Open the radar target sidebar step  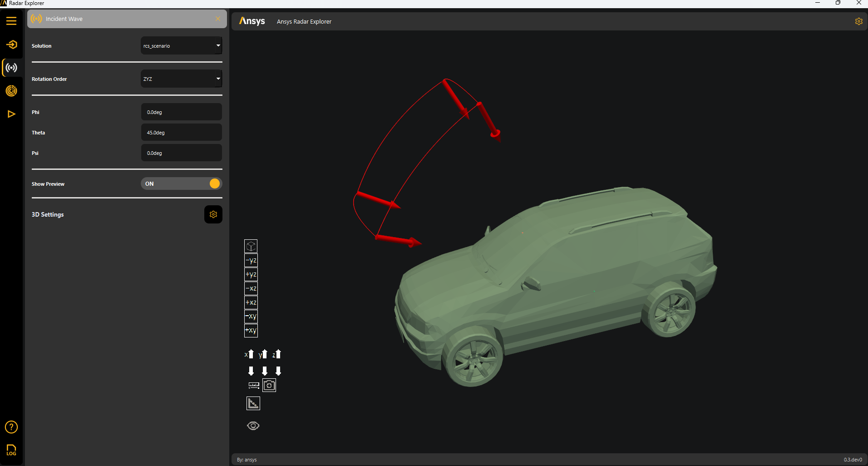tap(11, 91)
